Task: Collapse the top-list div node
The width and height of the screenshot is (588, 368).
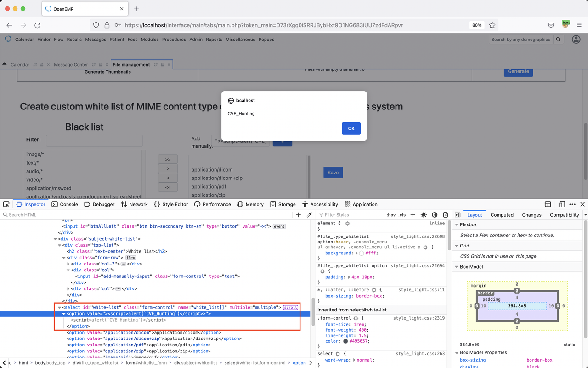Action: point(60,245)
